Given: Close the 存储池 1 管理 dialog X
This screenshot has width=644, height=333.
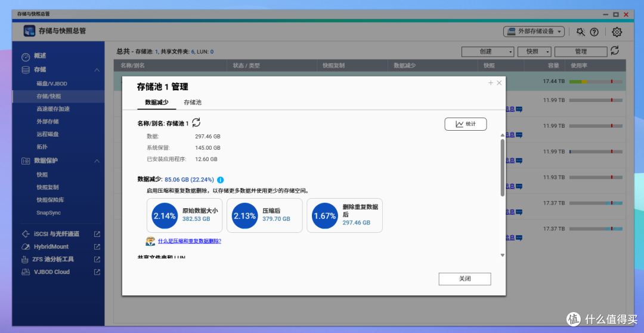Looking at the screenshot, I should (x=499, y=83).
